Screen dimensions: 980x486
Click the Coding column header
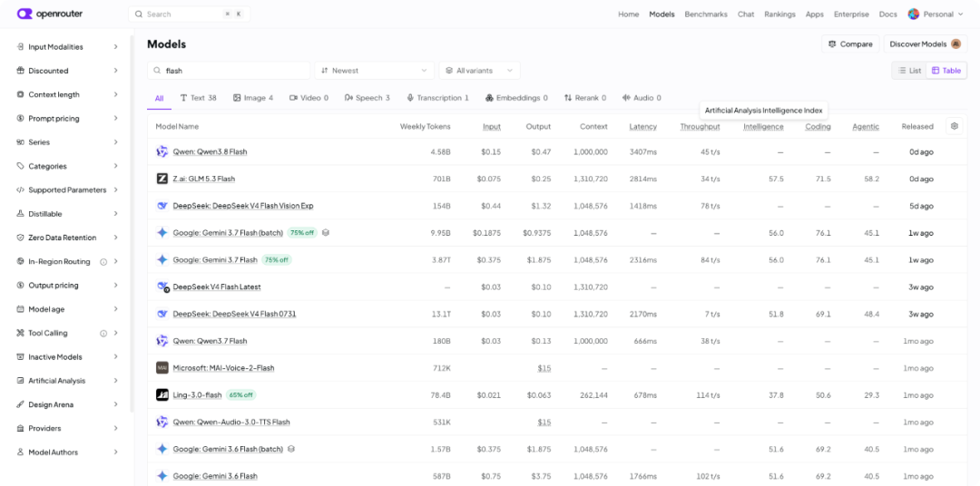818,126
